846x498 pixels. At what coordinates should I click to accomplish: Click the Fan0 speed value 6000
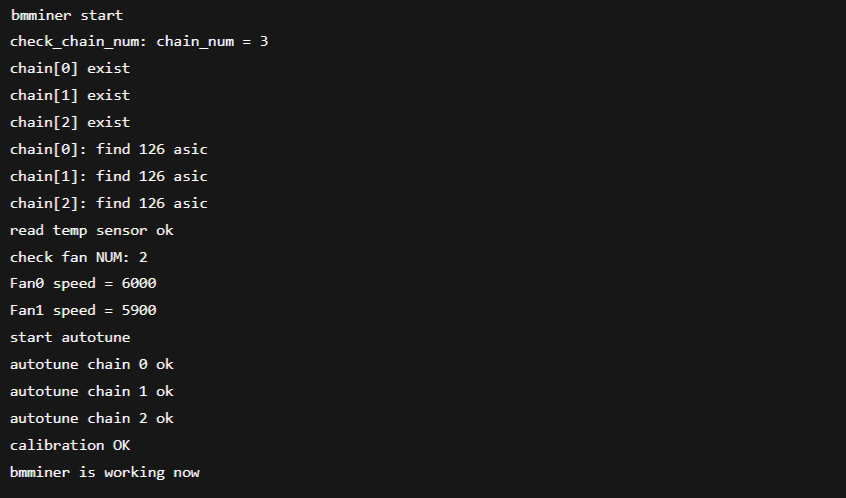click(x=139, y=284)
